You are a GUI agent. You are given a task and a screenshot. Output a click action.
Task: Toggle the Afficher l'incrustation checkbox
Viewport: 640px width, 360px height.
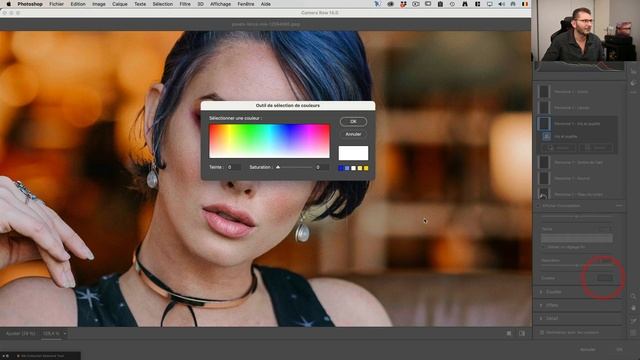click(539, 206)
